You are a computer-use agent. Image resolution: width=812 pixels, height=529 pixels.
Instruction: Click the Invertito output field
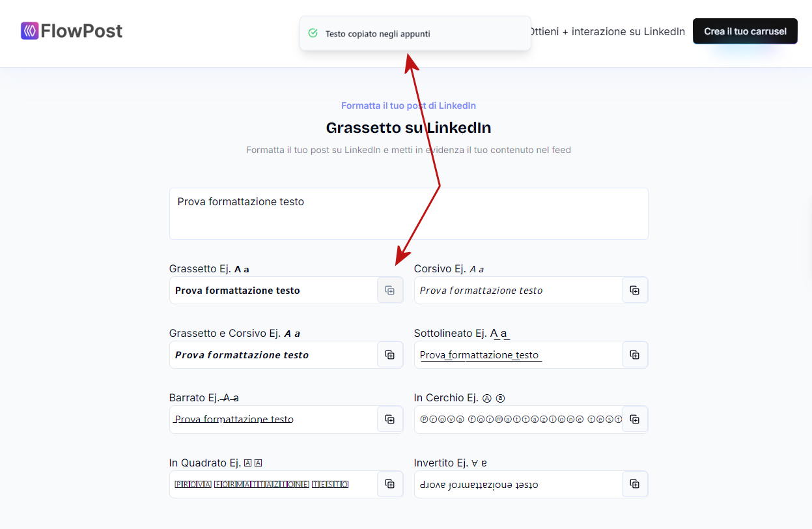coord(518,484)
